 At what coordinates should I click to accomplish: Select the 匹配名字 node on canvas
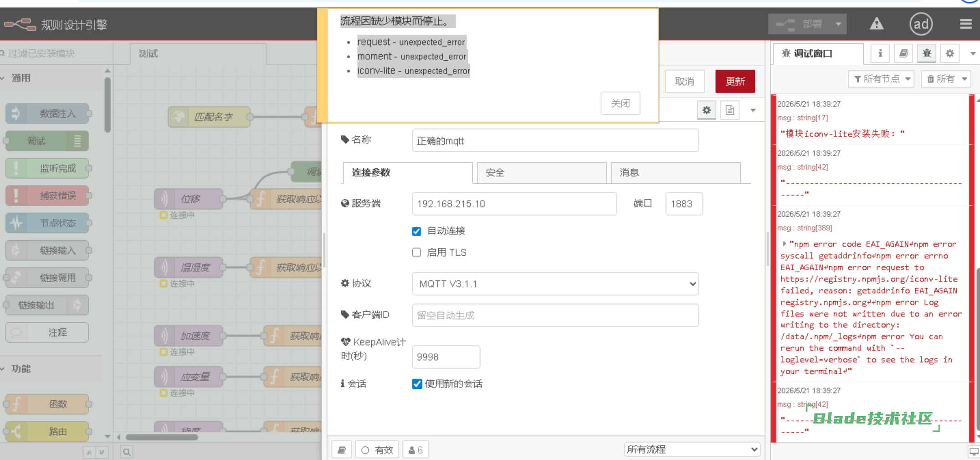click(209, 117)
